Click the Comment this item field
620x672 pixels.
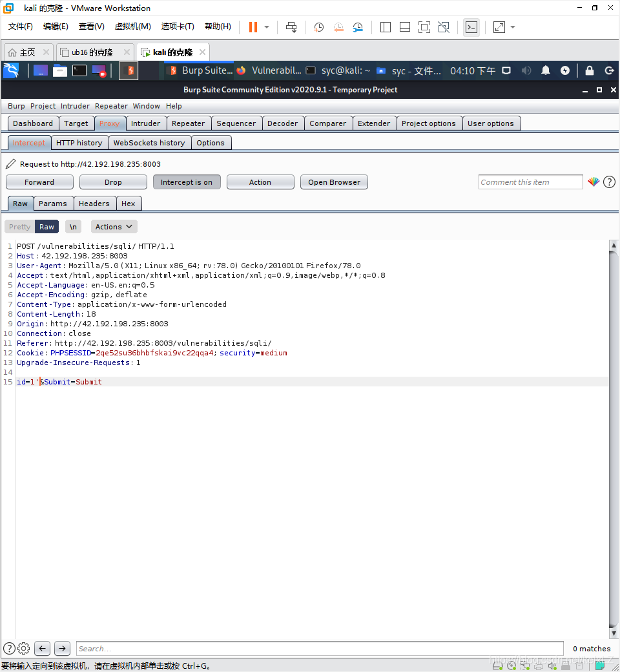(x=530, y=182)
